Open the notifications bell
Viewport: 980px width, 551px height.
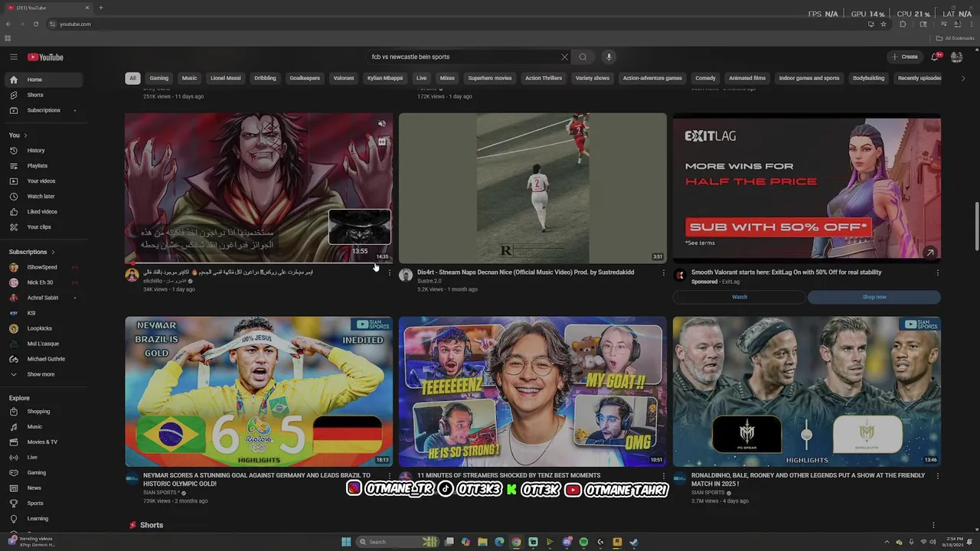pos(936,57)
